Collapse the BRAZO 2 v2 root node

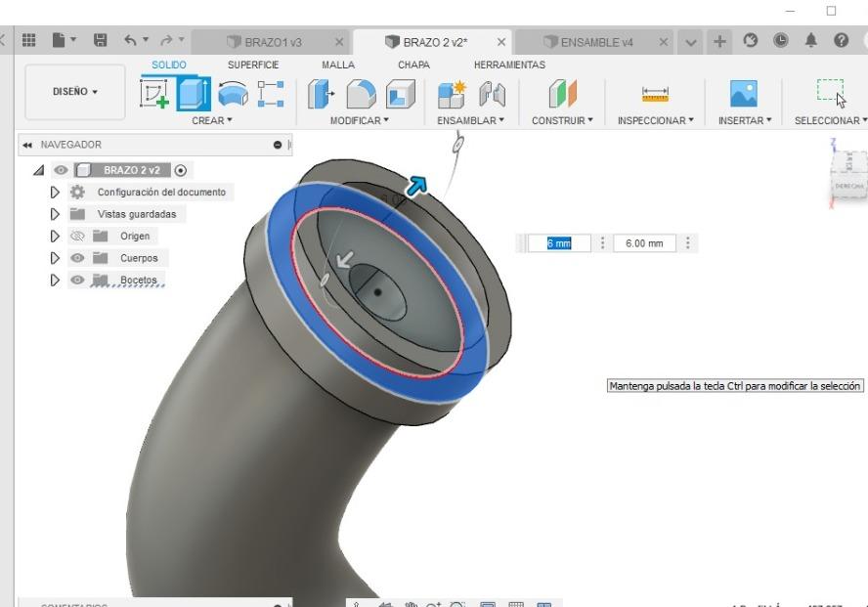[39, 170]
